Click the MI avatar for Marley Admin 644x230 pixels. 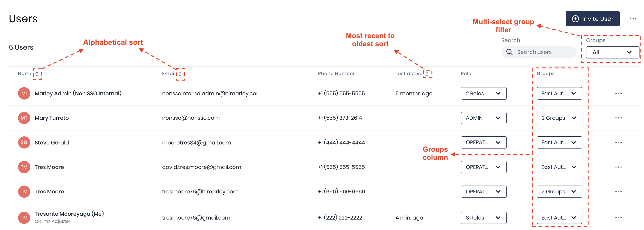coord(24,93)
